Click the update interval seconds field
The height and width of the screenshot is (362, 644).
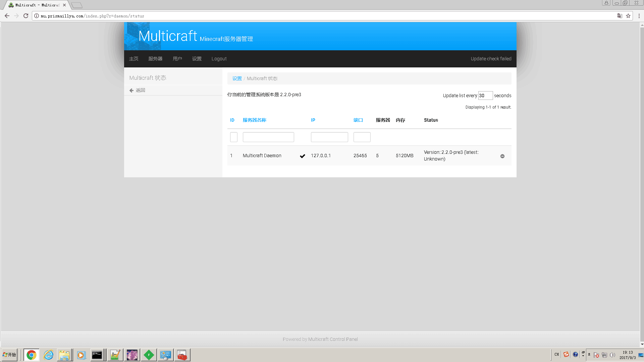485,96
